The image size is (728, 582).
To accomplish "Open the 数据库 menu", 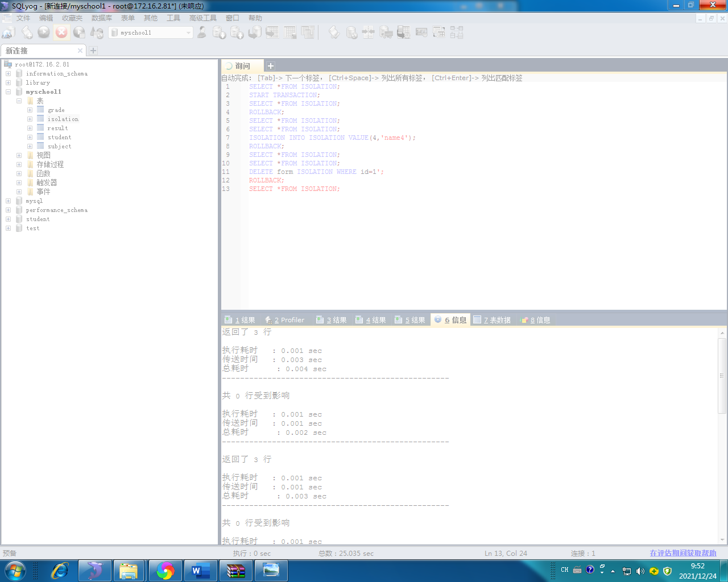I will 102,18.
